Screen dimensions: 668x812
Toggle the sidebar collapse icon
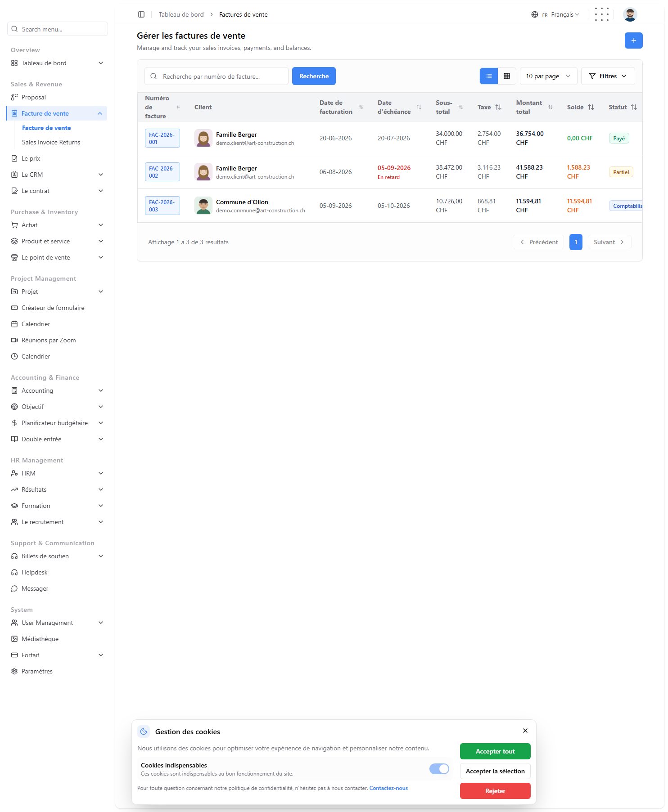click(x=141, y=14)
